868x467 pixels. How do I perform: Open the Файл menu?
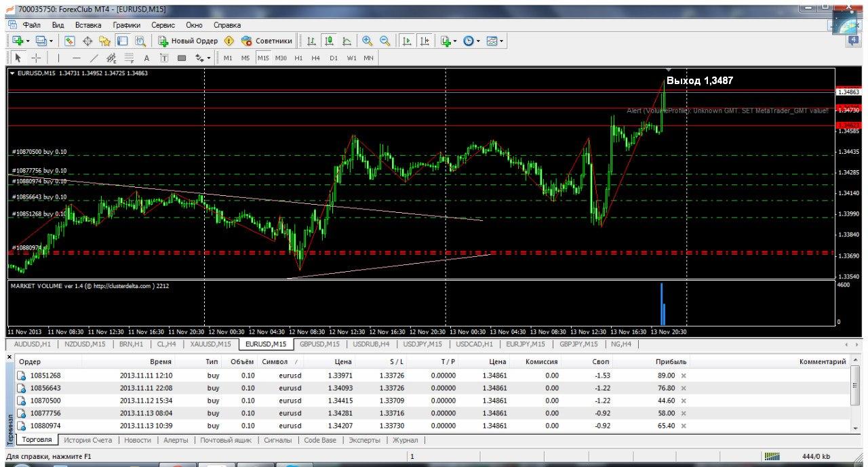[x=31, y=24]
